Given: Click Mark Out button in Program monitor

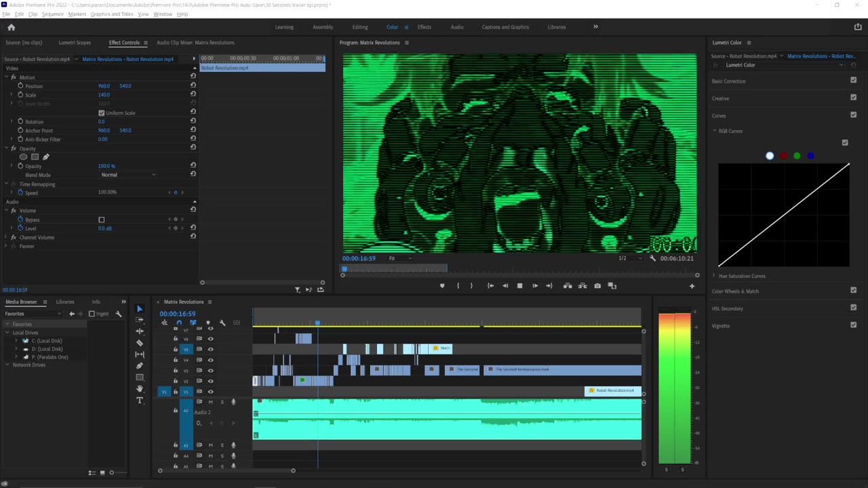Looking at the screenshot, I should (471, 286).
